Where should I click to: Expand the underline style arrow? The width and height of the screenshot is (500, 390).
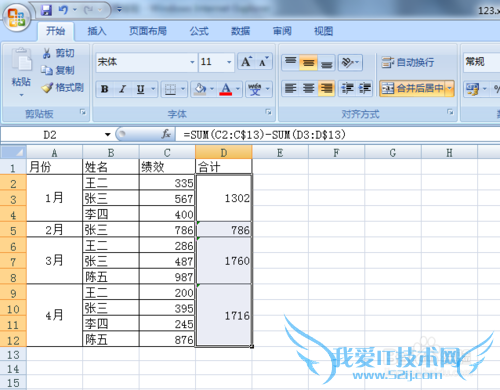point(153,89)
